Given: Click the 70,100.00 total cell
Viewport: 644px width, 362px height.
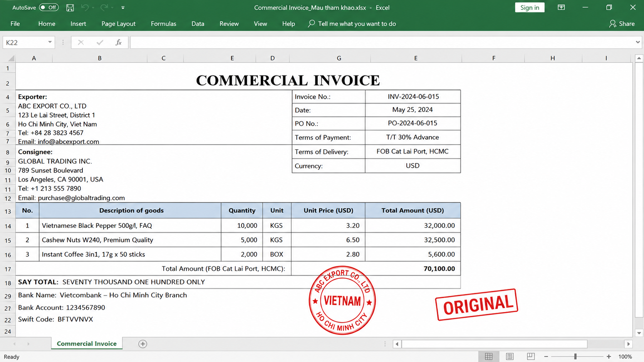Looking at the screenshot, I should (x=413, y=269).
